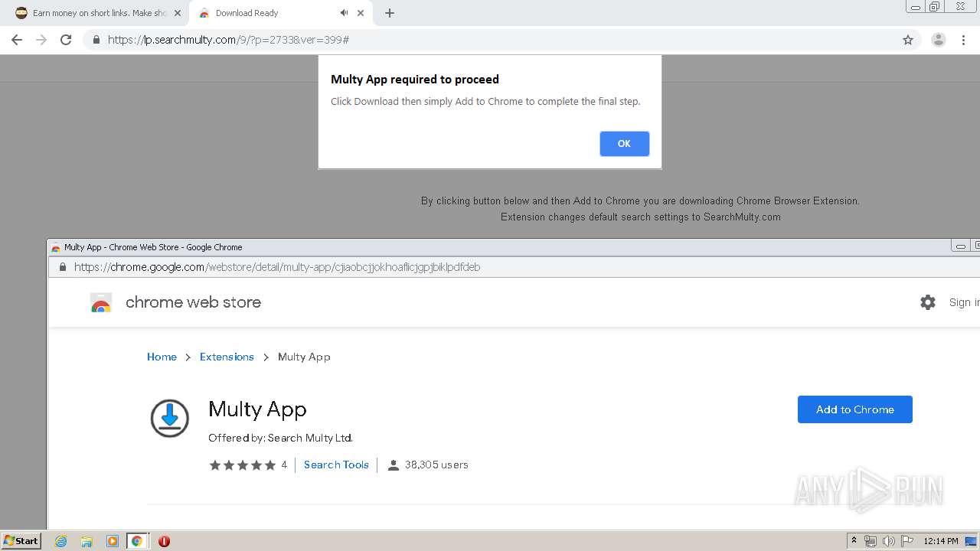Open the Search Tools category link
The width and height of the screenshot is (980, 551).
point(336,465)
